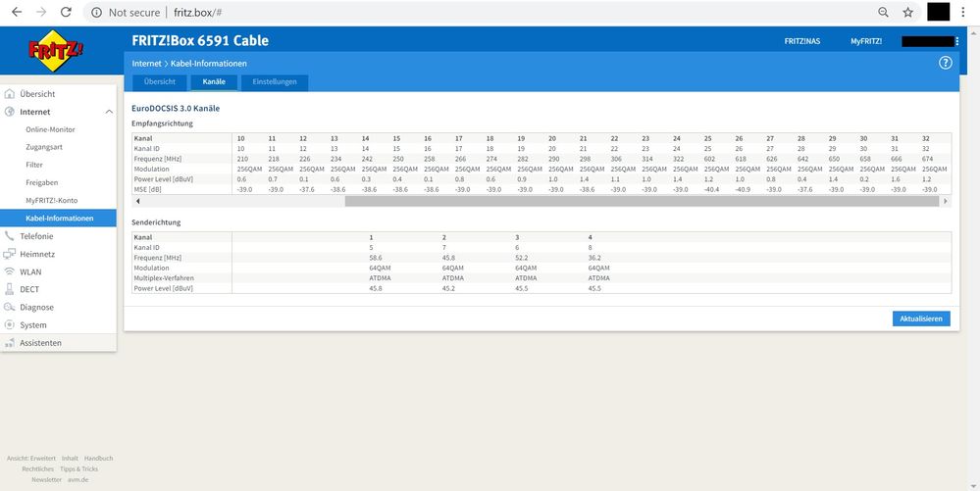Click the FRITZ! logo
Screen dimensions: 980x491
[56, 51]
